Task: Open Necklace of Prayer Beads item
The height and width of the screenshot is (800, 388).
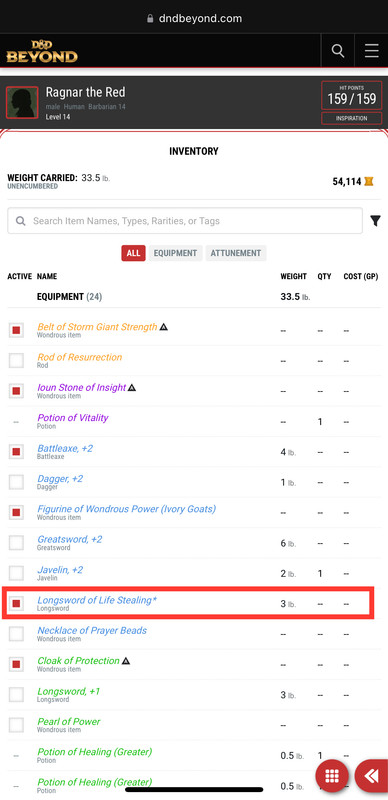Action: pos(92,631)
